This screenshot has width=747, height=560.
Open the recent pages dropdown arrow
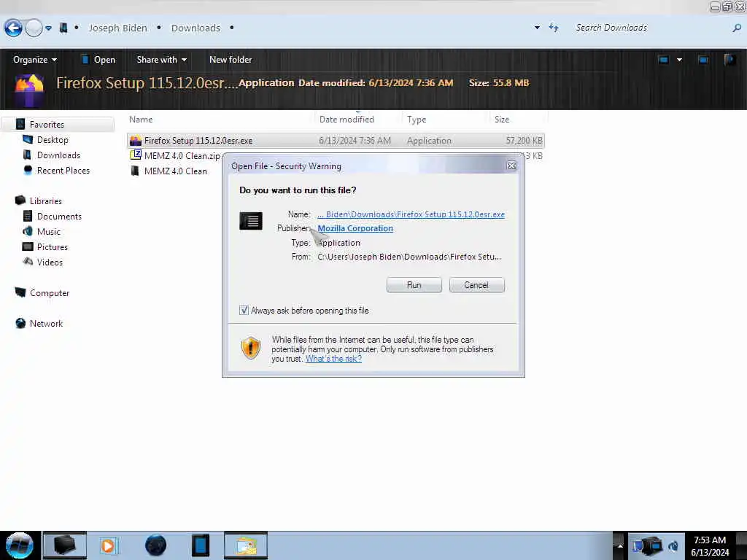49,28
